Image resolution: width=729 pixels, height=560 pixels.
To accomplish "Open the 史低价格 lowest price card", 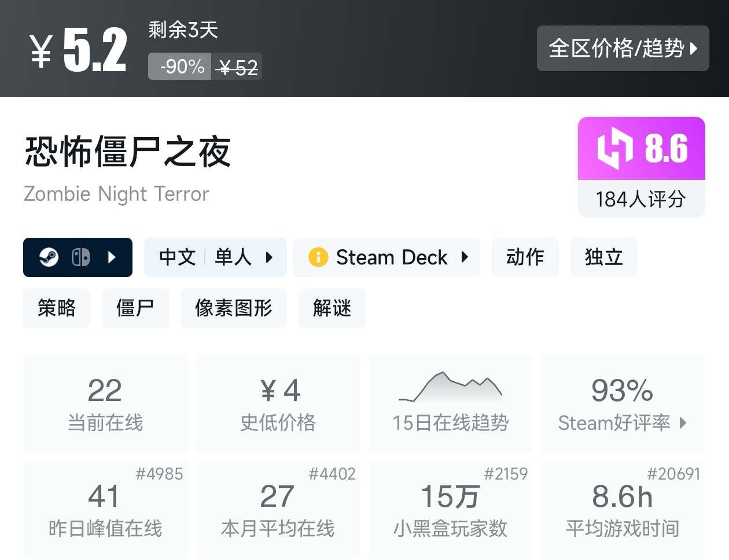I will tap(278, 404).
